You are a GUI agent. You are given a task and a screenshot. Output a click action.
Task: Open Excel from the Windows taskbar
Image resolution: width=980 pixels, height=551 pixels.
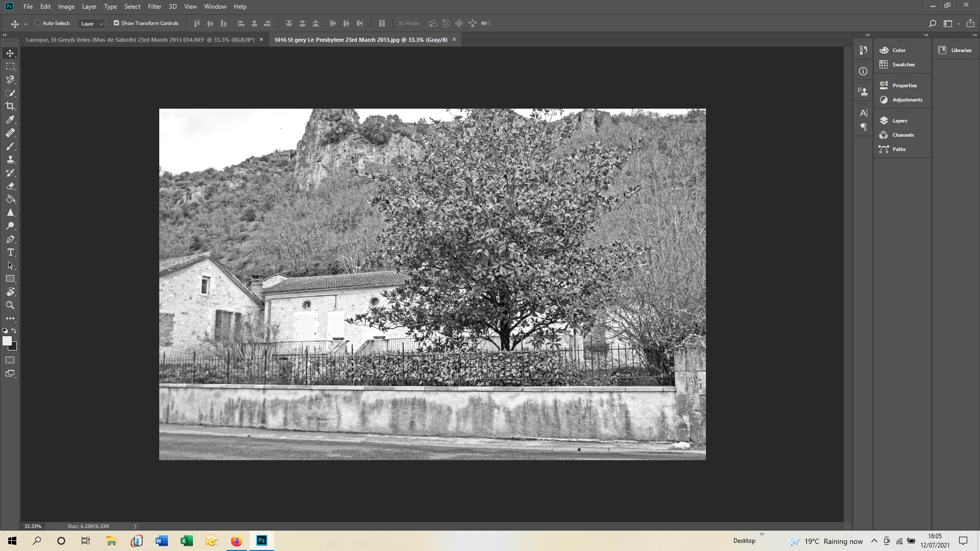186,541
